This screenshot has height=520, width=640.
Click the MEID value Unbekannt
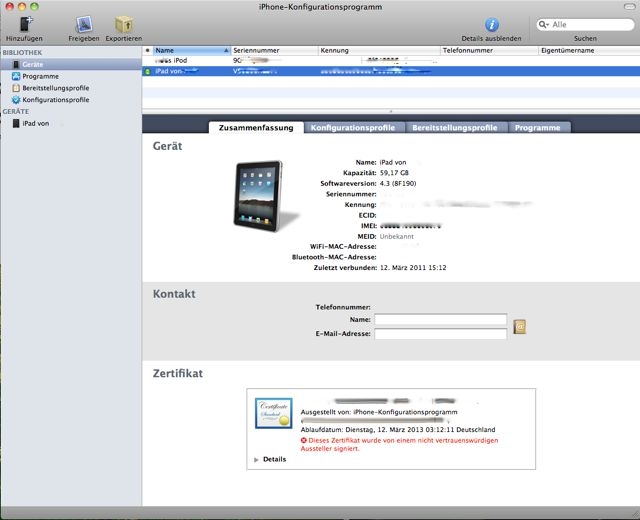click(x=397, y=236)
